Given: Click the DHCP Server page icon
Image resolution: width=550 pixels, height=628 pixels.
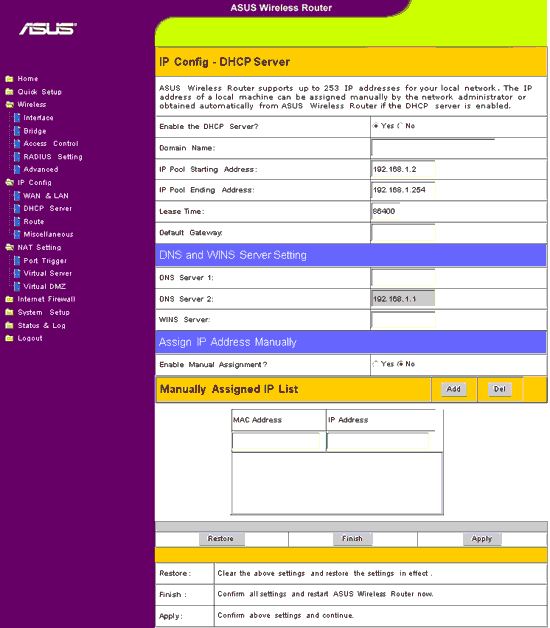Looking at the screenshot, I should [x=17, y=208].
